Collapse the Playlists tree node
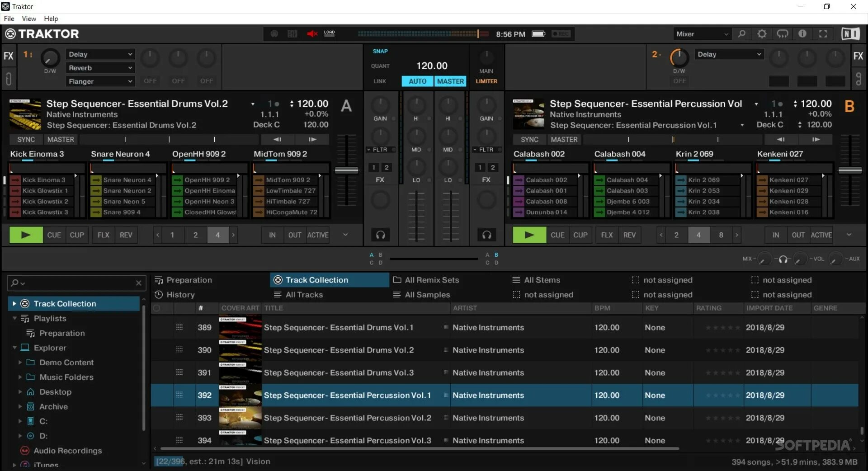Image resolution: width=868 pixels, height=471 pixels. (14, 319)
